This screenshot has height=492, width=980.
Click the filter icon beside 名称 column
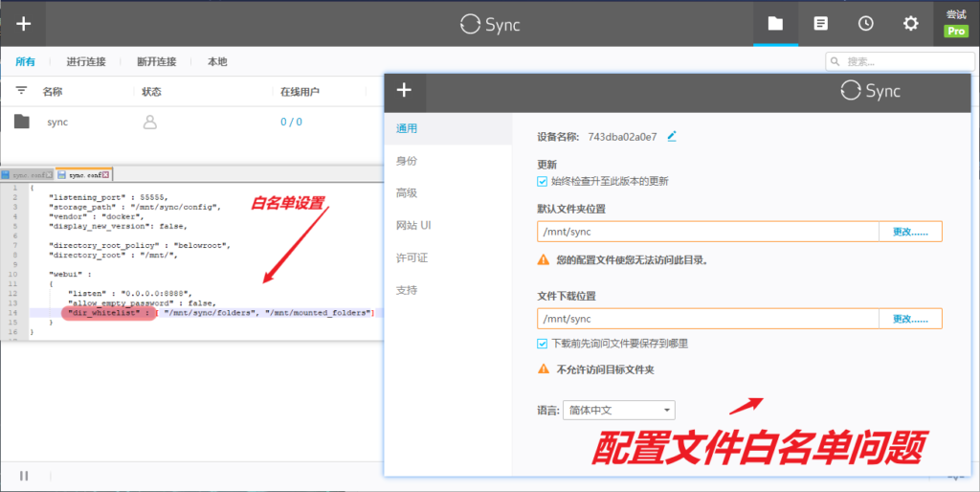21,91
